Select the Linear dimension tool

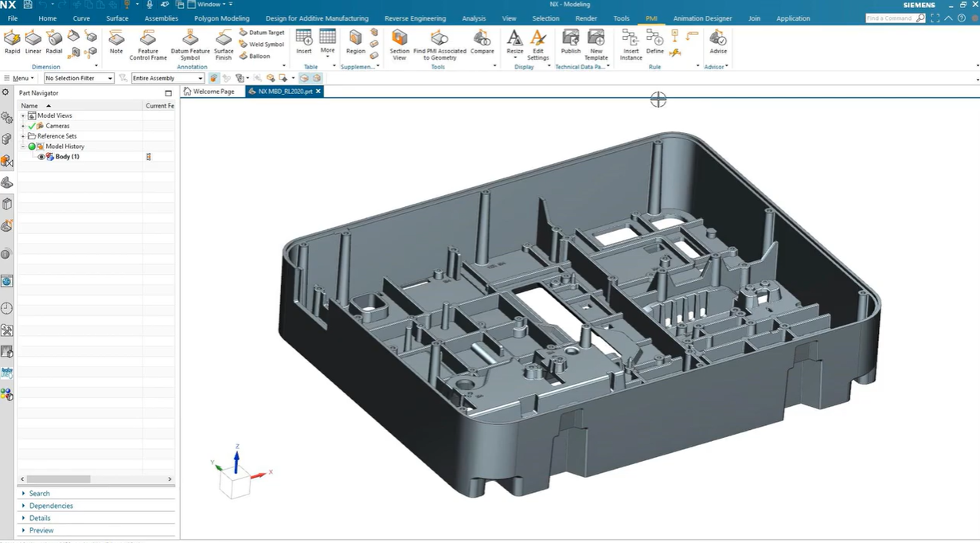pos(33,42)
